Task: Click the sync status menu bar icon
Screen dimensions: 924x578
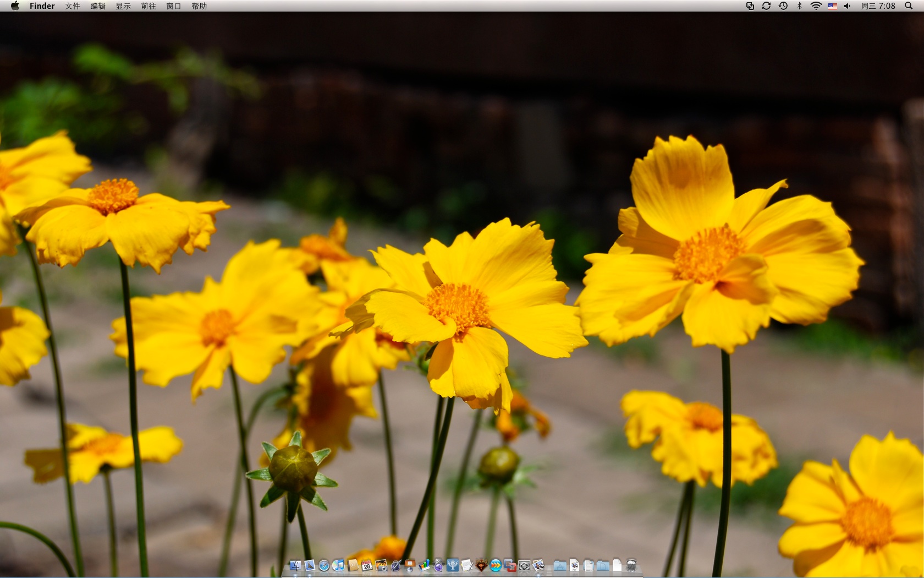Action: tap(766, 6)
